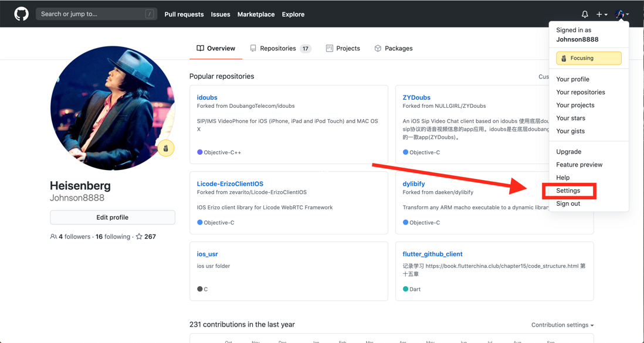
Task: Expand the Contribution settings dropdown
Action: [562, 325]
